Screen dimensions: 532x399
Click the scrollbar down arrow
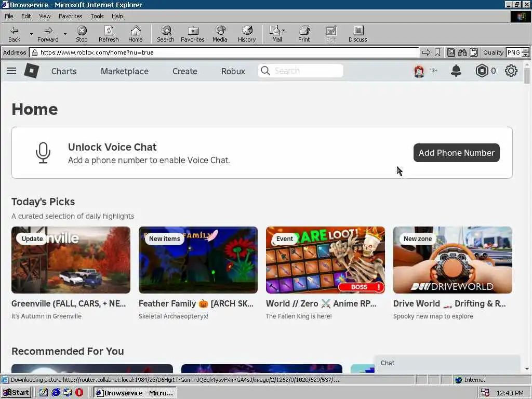(x=527, y=369)
